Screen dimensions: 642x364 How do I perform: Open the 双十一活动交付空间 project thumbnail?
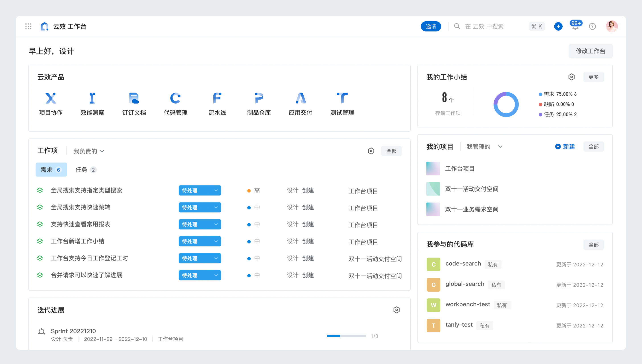[433, 189]
